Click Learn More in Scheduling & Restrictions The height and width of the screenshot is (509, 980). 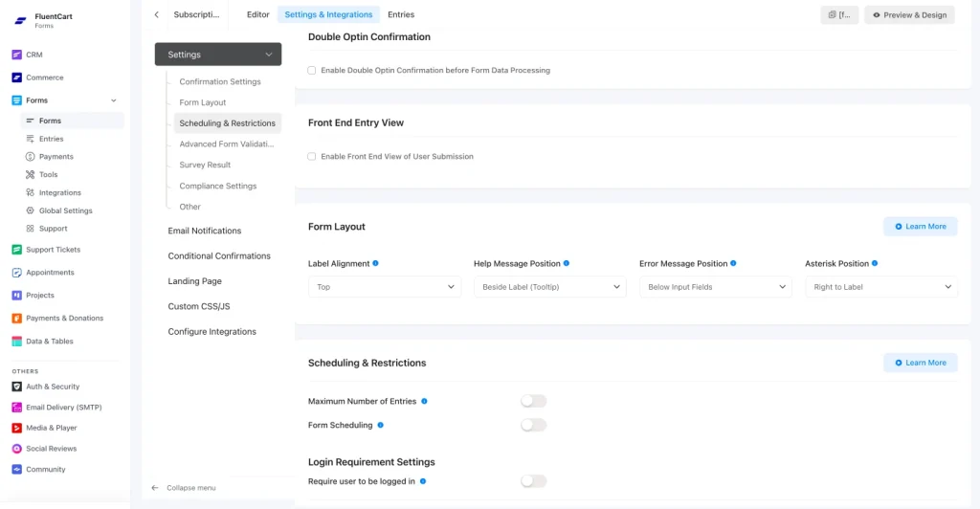click(921, 363)
